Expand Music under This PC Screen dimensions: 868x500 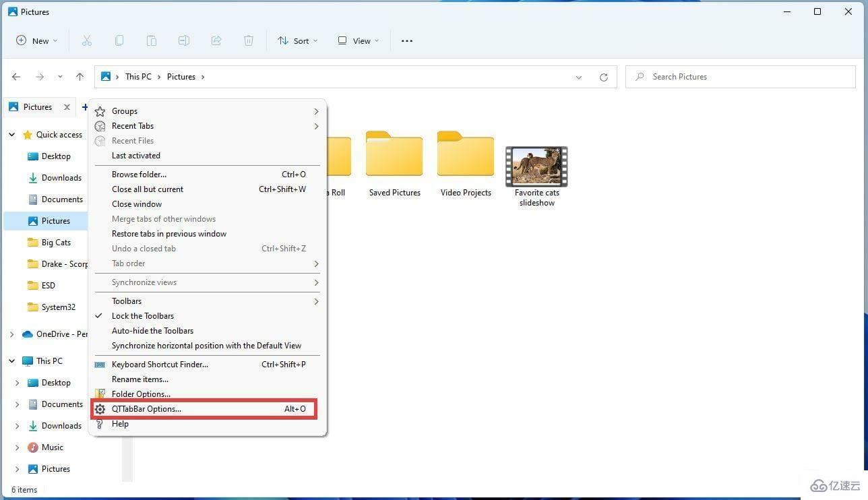[x=17, y=447]
